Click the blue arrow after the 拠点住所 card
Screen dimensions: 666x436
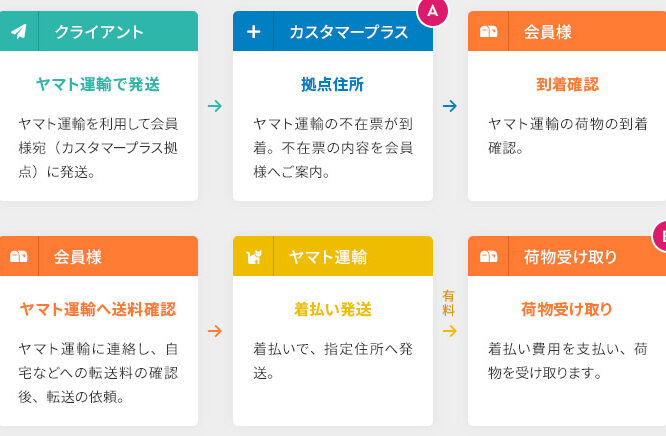click(450, 105)
